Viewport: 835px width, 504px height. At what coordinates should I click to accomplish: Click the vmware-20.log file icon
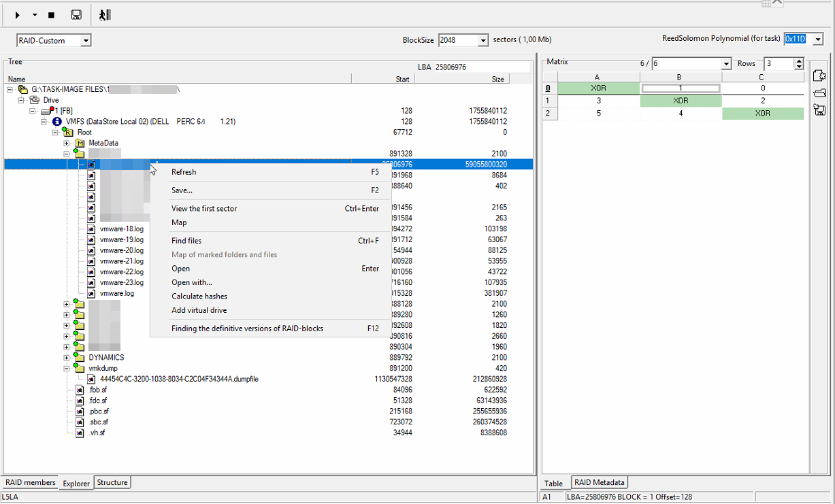92,250
